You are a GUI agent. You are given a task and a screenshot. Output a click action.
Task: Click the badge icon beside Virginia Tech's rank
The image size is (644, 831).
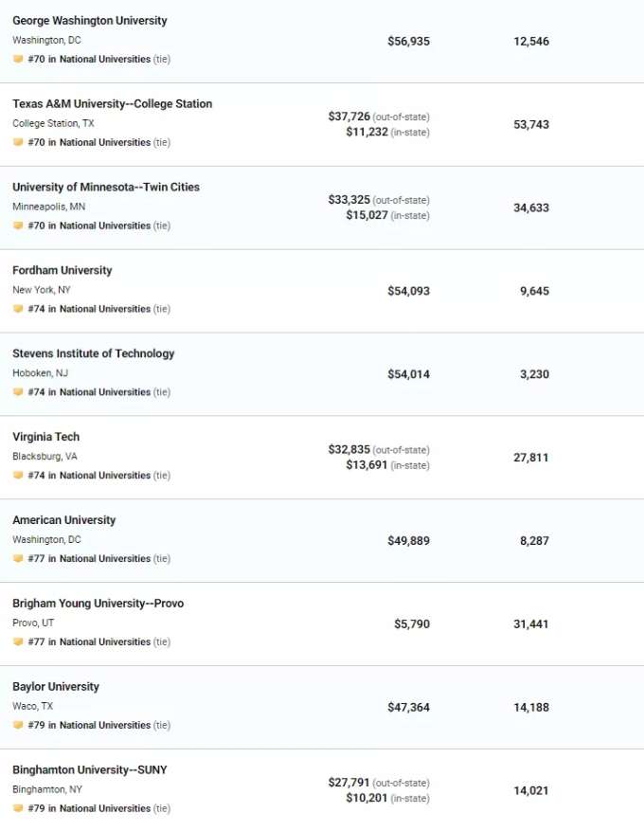18,475
